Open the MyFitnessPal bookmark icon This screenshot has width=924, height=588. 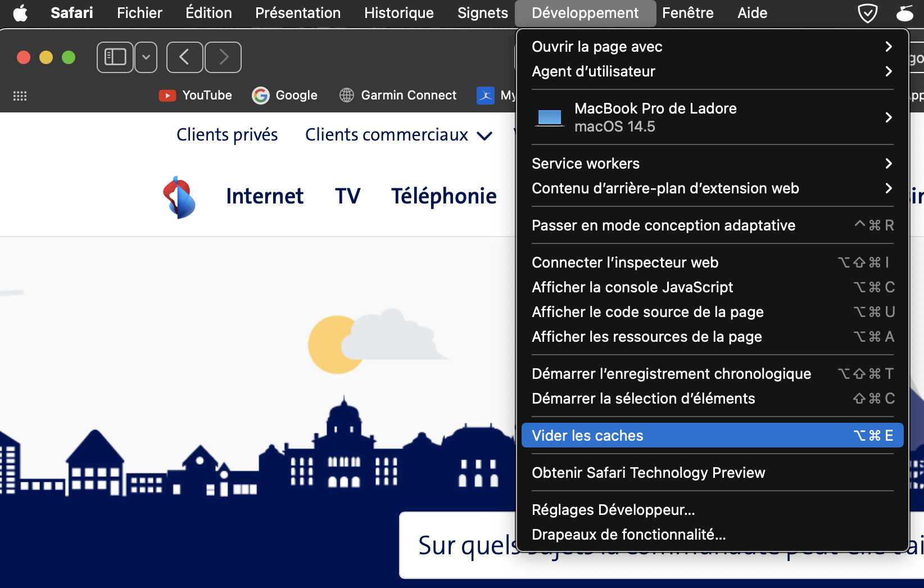click(485, 95)
